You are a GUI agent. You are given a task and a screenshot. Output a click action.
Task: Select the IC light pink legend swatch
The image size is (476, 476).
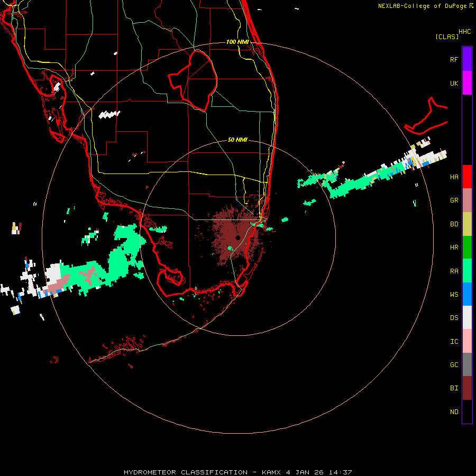(x=467, y=341)
